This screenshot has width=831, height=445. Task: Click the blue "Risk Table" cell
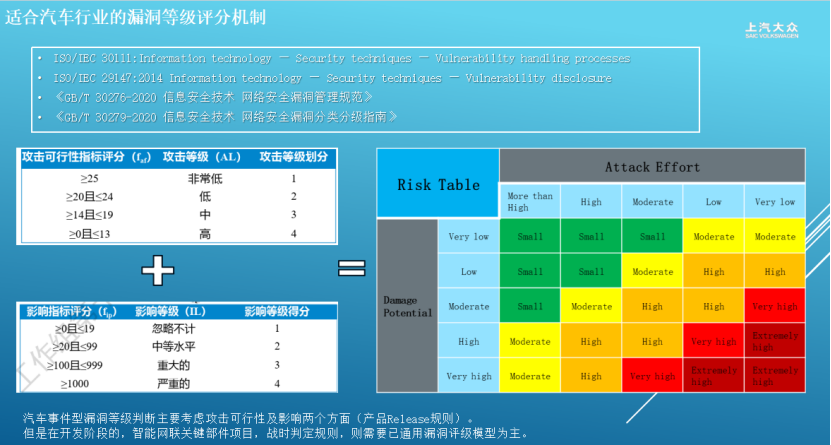438,183
